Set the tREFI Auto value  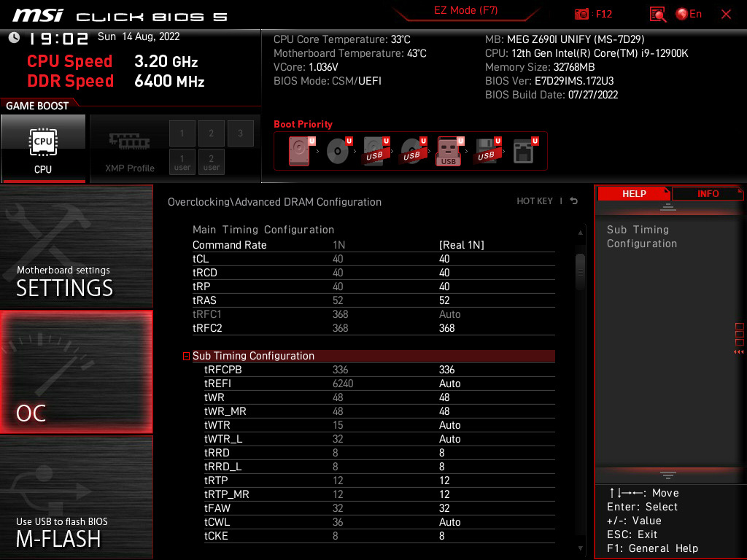[449, 384]
